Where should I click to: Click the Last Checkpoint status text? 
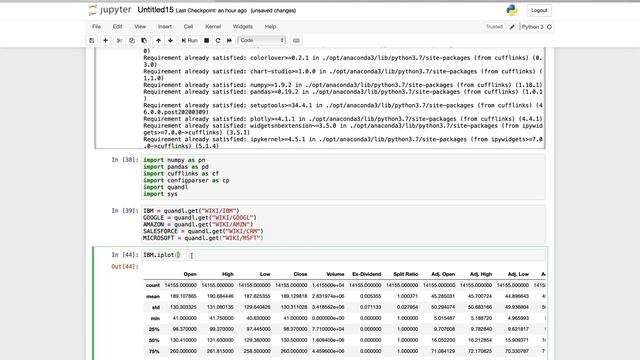coord(211,11)
